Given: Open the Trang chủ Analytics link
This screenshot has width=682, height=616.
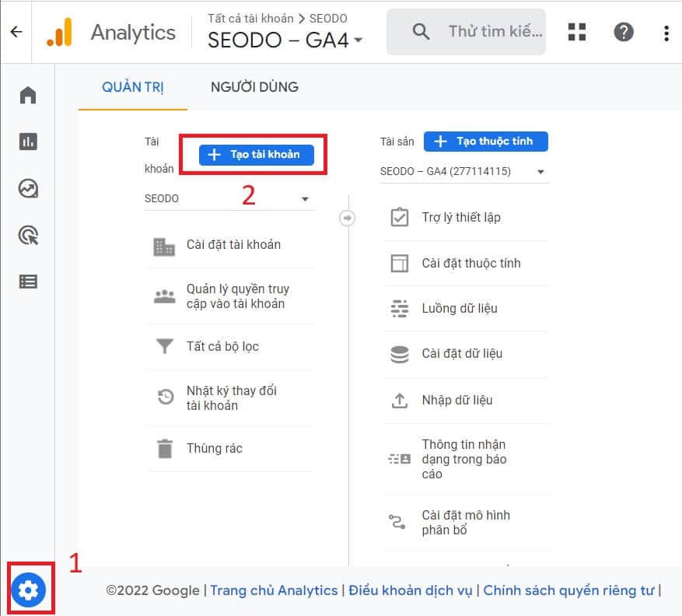Looking at the screenshot, I should click(x=274, y=590).
